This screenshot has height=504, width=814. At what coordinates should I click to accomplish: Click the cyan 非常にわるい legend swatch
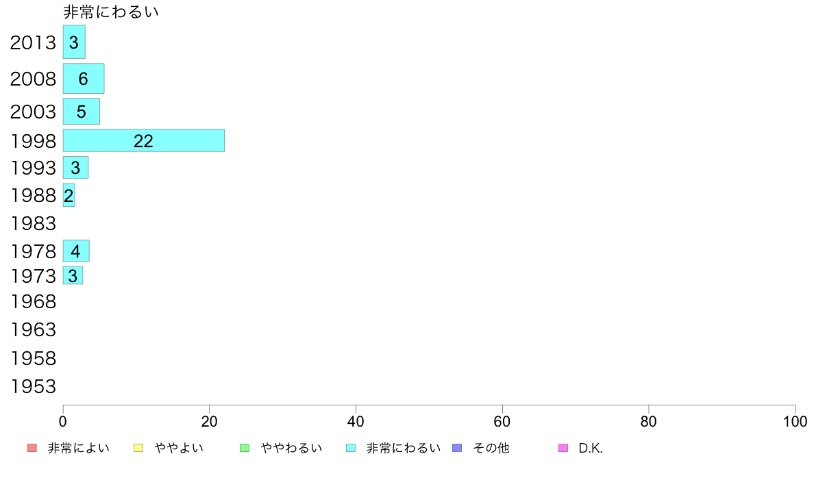point(351,448)
